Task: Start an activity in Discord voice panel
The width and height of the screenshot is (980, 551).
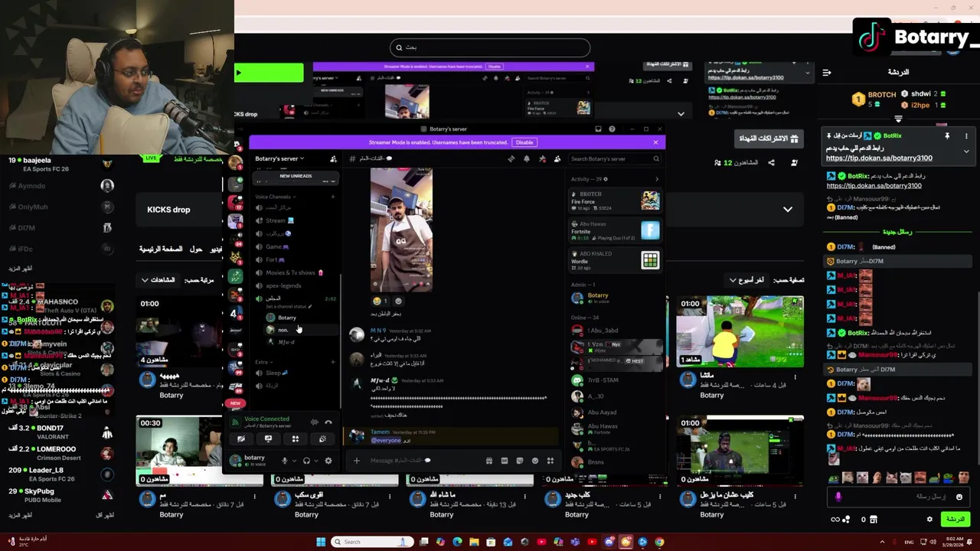Action: tap(295, 439)
